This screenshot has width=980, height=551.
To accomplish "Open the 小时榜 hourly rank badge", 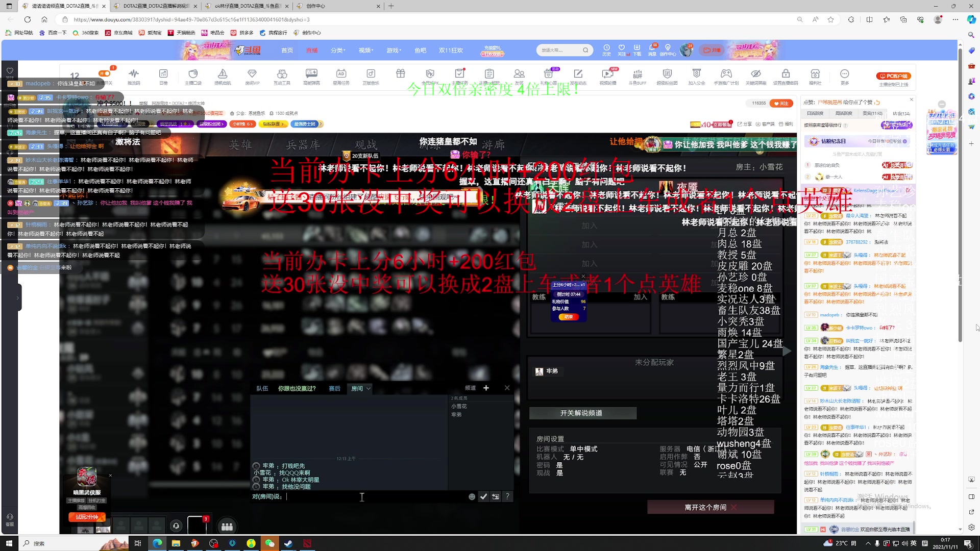I will [x=242, y=124].
